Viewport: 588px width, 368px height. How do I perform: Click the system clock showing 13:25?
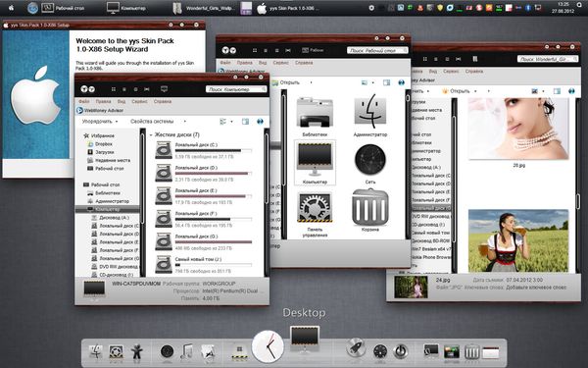tap(563, 4)
